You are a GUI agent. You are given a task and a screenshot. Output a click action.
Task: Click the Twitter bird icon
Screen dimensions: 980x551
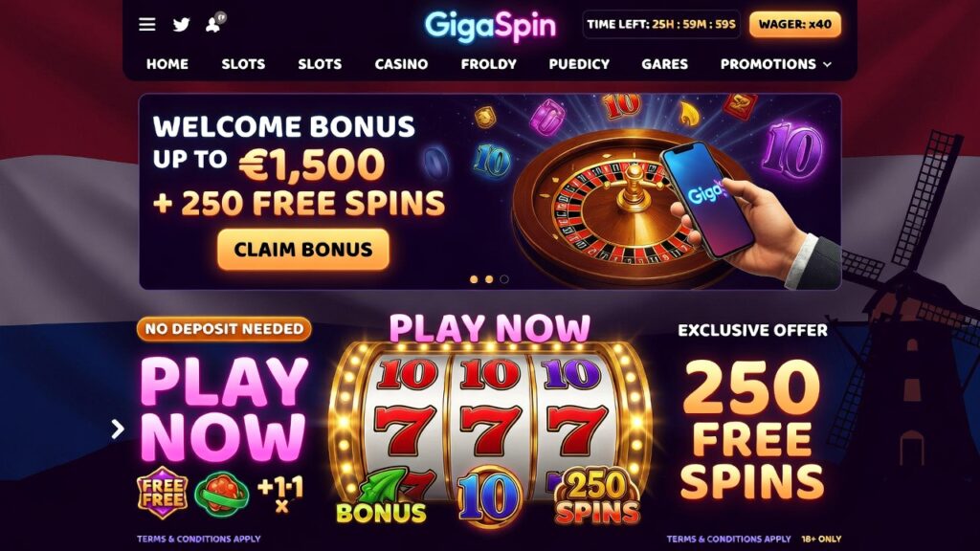[181, 24]
